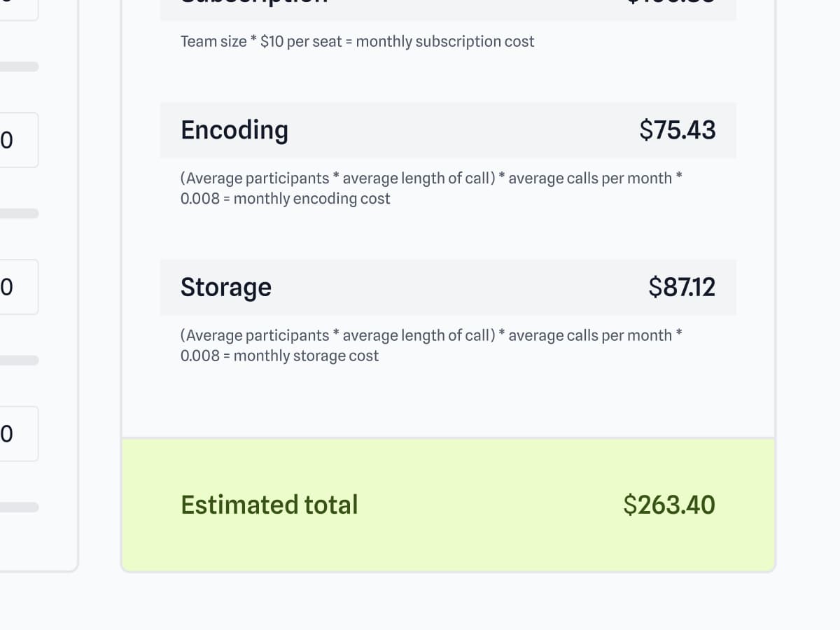Click the Storage cost row heading
840x630 pixels.
(225, 287)
